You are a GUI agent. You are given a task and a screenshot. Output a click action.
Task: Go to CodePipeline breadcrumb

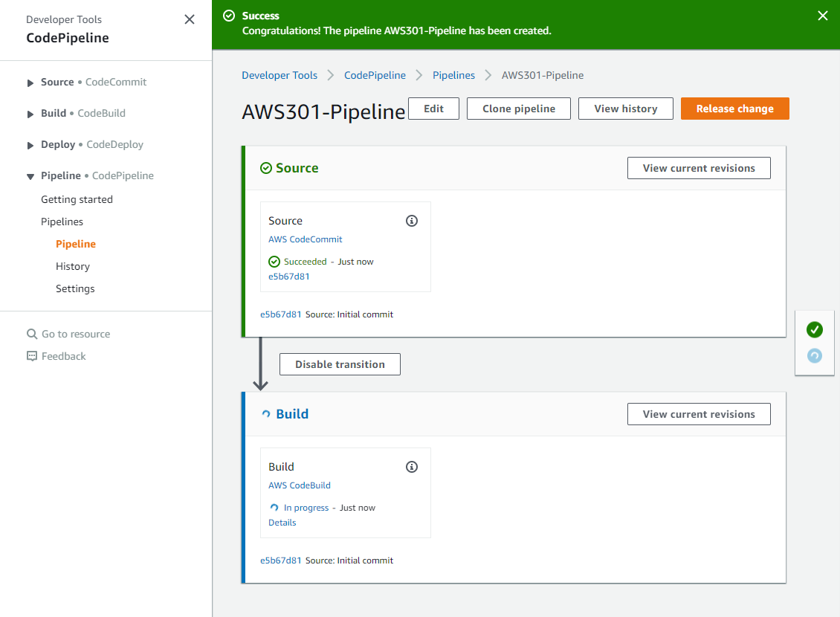point(375,75)
